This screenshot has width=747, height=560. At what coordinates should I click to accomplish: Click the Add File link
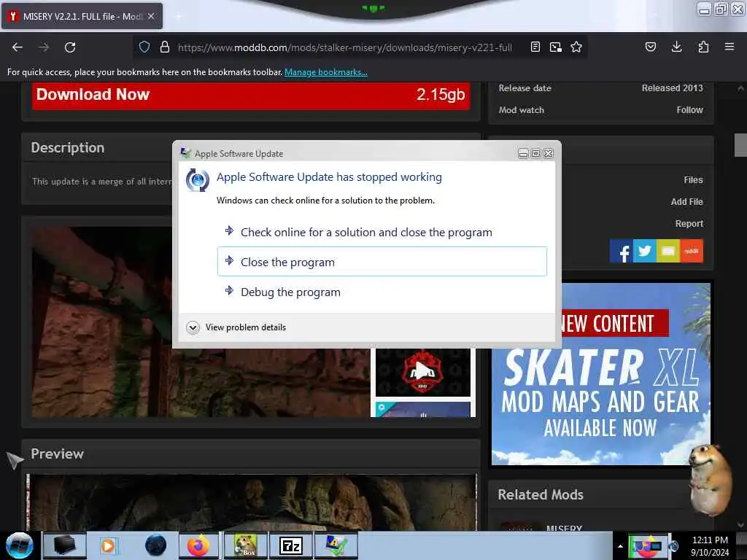click(x=686, y=202)
